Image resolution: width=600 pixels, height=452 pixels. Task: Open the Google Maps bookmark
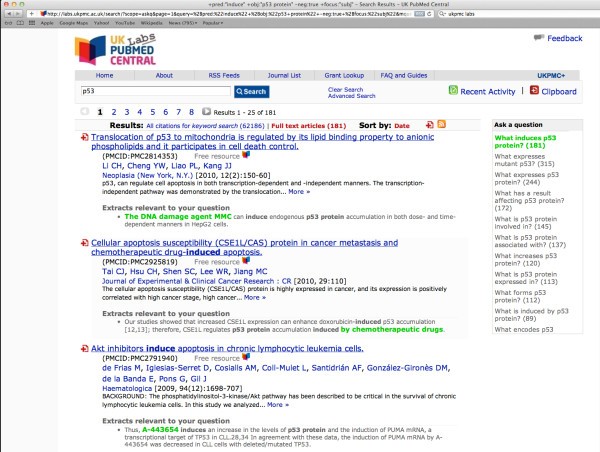[x=74, y=23]
